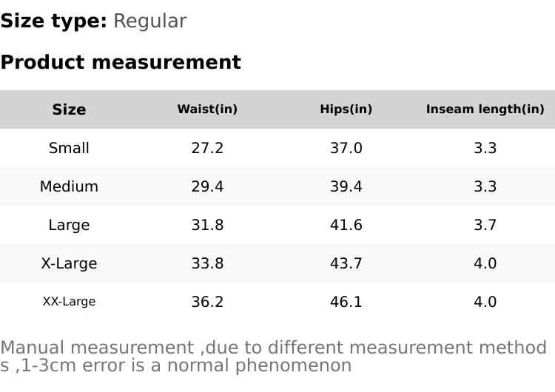Click the Large waist value 31.8
The width and height of the screenshot is (555, 392).
(207, 225)
